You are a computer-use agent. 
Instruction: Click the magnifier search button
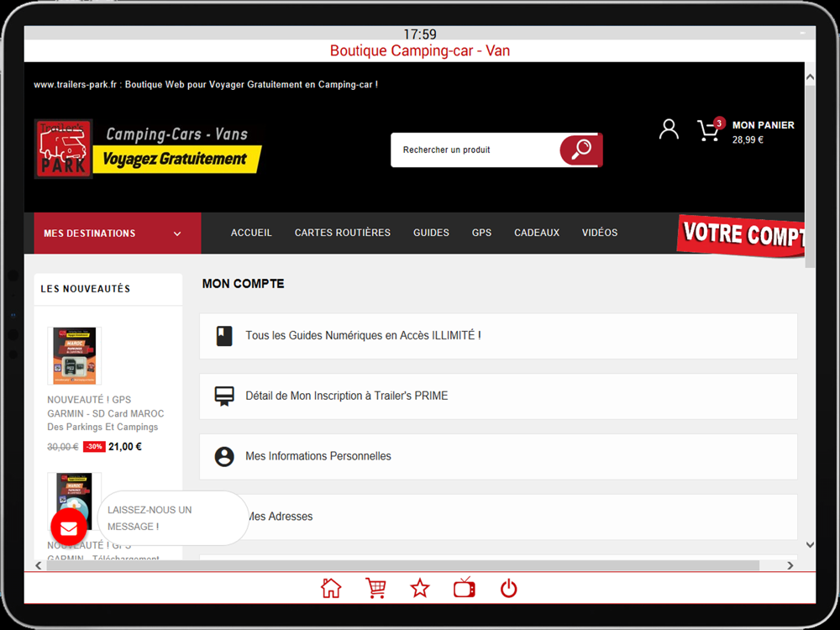[x=580, y=150]
